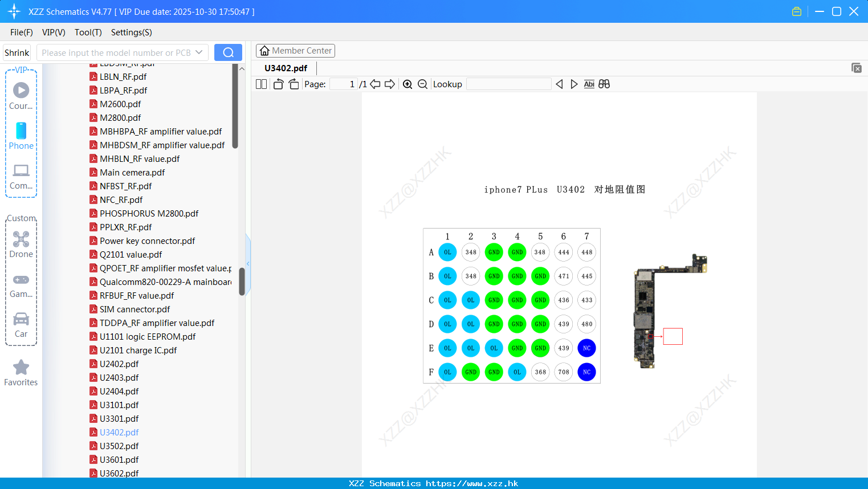868x489 pixels.
Task: Open the Game console category icon
Action: 21,280
